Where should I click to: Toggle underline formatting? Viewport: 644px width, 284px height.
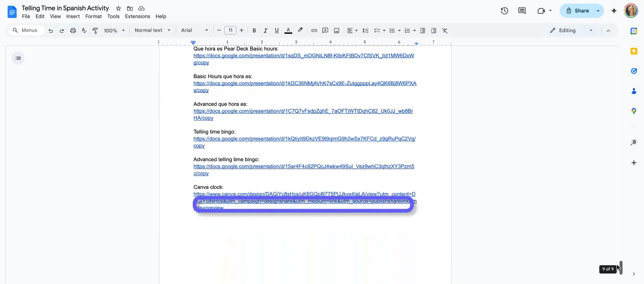[277, 30]
